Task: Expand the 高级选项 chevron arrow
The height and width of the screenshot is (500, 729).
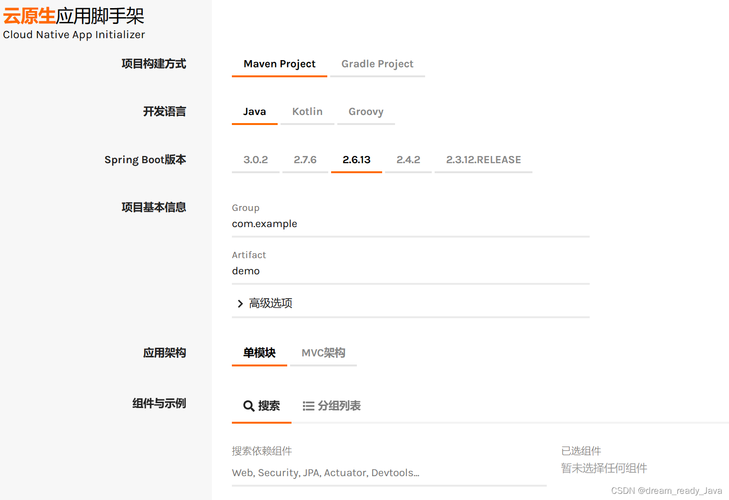Action: point(240,304)
